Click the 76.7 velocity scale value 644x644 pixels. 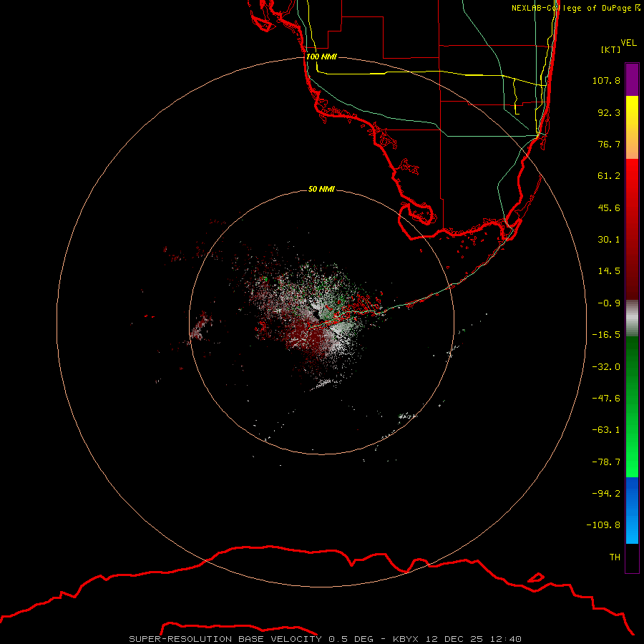(x=609, y=144)
